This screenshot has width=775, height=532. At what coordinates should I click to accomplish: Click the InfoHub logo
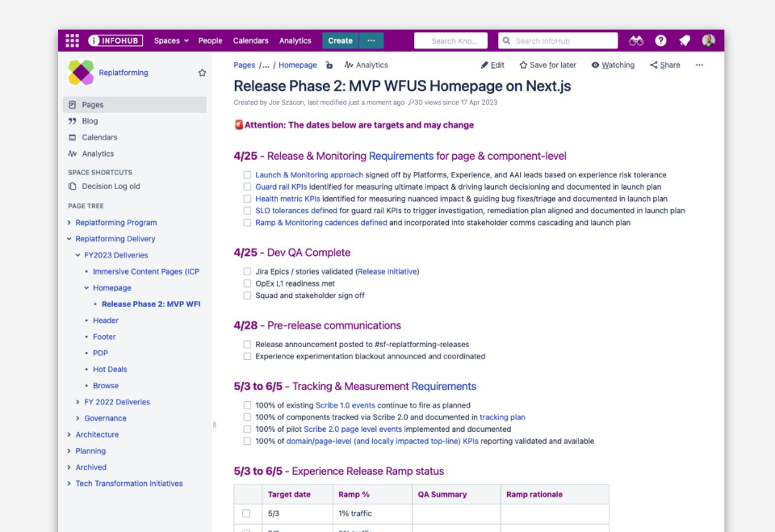click(x=115, y=40)
